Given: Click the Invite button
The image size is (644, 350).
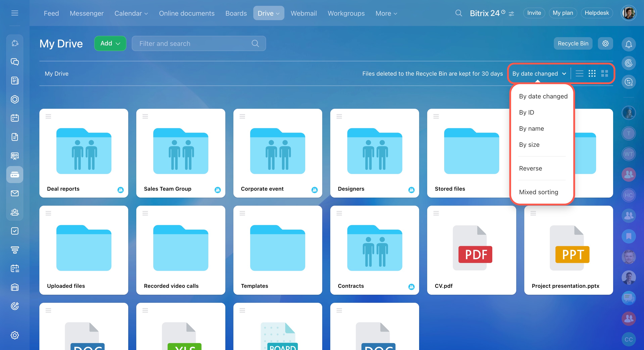Looking at the screenshot, I should pos(534,13).
